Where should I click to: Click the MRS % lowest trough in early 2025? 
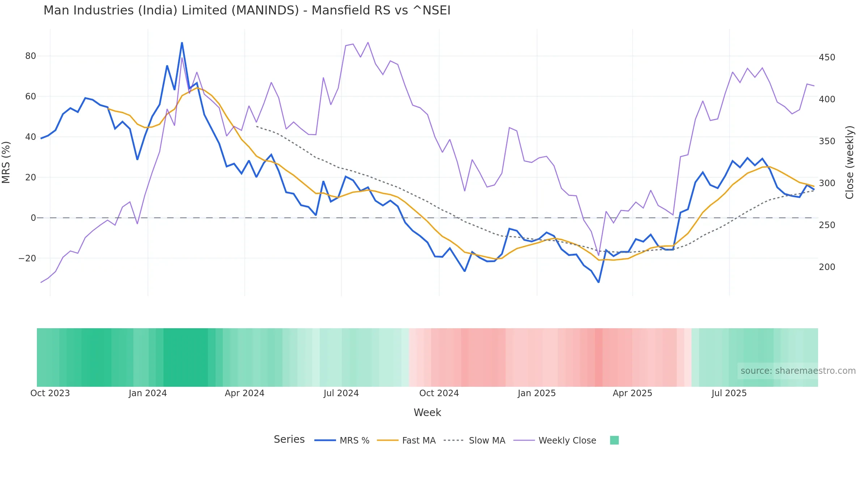599,282
